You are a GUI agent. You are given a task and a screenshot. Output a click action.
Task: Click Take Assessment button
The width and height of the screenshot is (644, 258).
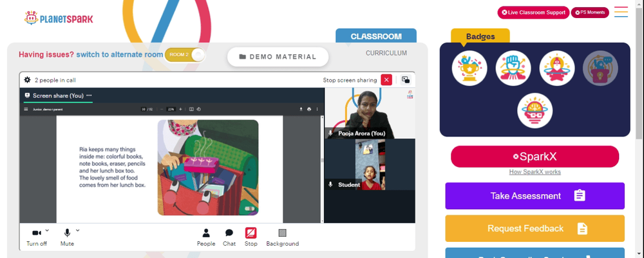tap(535, 196)
